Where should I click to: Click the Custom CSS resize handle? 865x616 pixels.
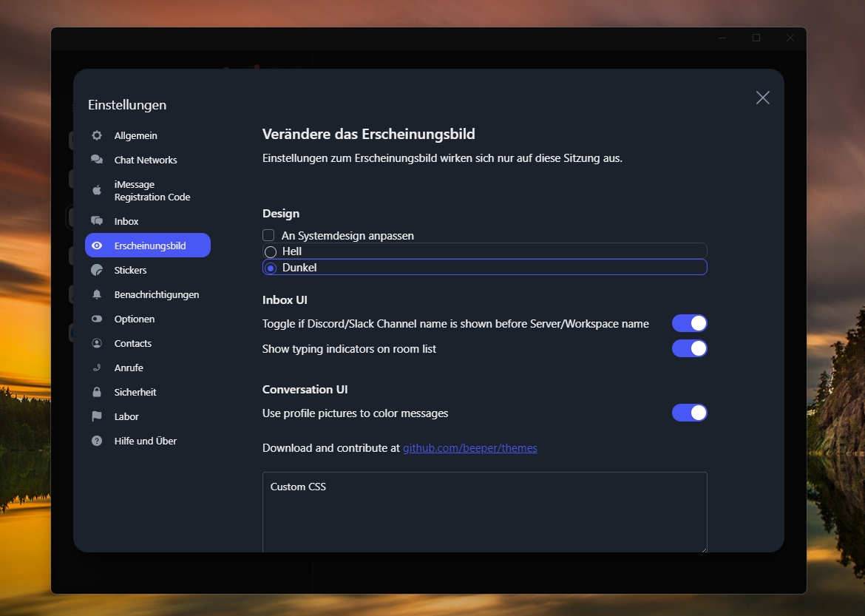click(x=703, y=549)
